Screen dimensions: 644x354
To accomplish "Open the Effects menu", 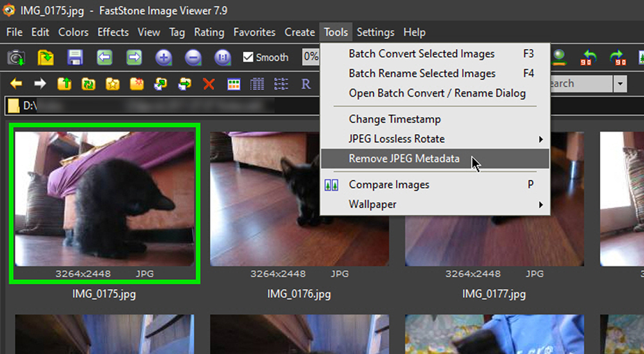I will click(113, 32).
